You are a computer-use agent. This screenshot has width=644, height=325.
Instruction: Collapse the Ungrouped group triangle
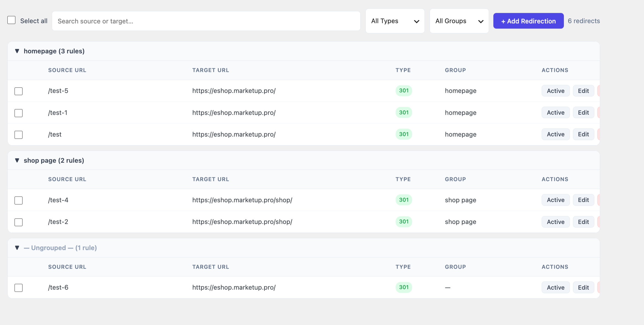(17, 248)
